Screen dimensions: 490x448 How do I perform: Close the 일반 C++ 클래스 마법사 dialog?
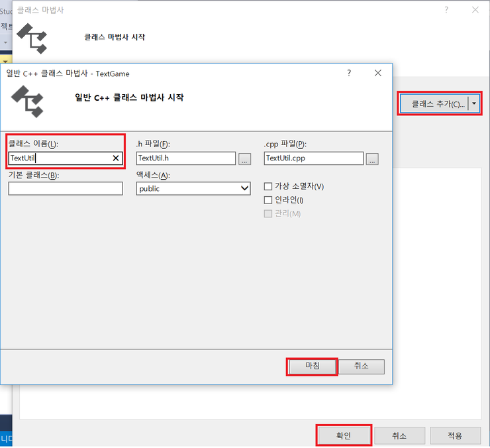(377, 74)
